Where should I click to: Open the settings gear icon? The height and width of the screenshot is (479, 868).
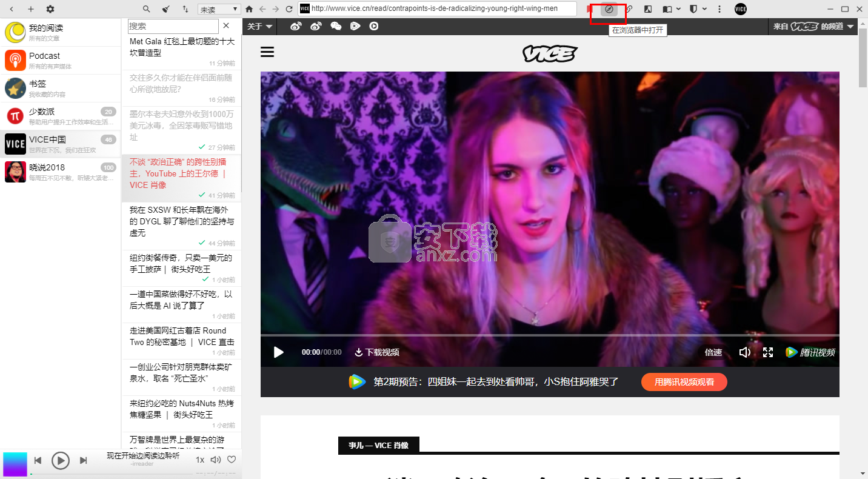click(x=50, y=9)
